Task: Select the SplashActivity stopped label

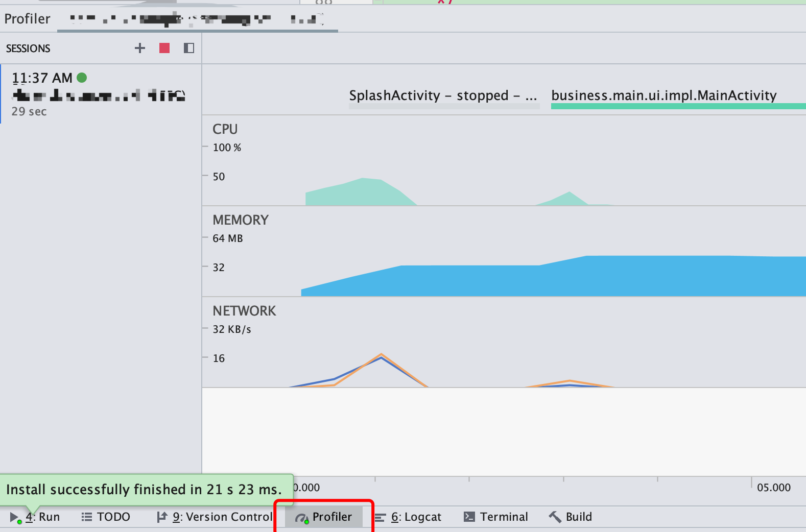Action: point(443,95)
